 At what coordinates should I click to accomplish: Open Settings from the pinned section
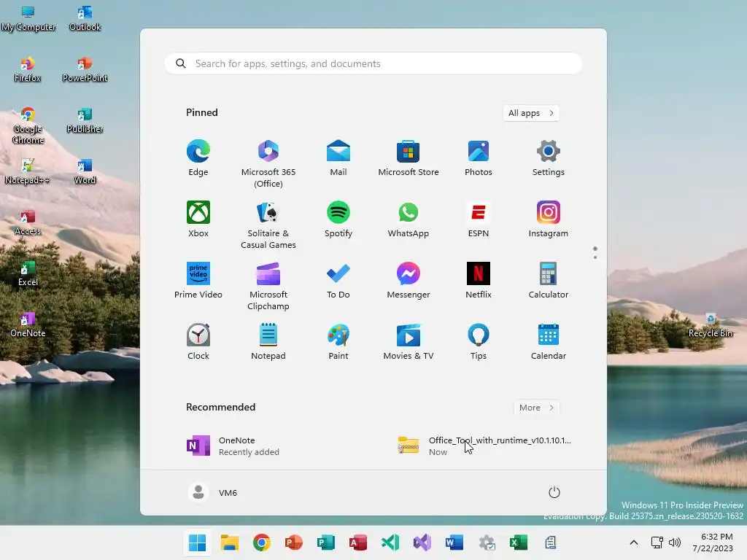pos(549,158)
